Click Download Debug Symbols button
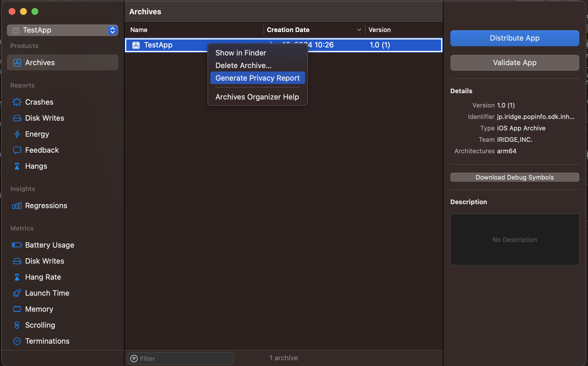 [x=514, y=177]
